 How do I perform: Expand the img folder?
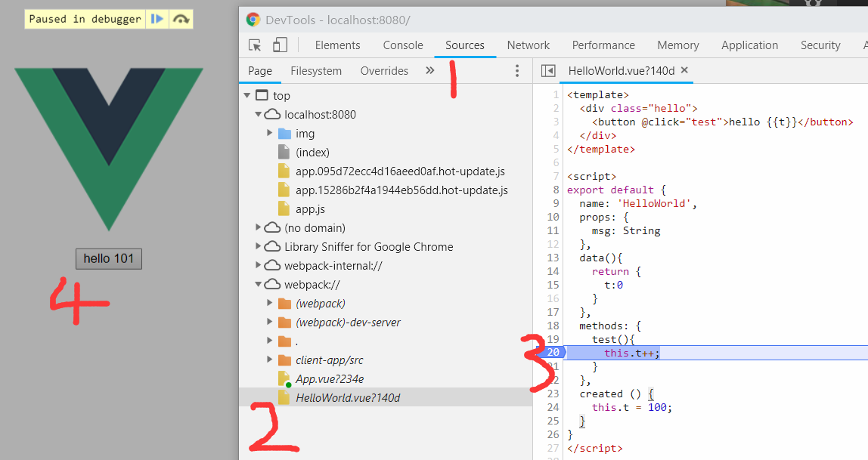(x=270, y=133)
